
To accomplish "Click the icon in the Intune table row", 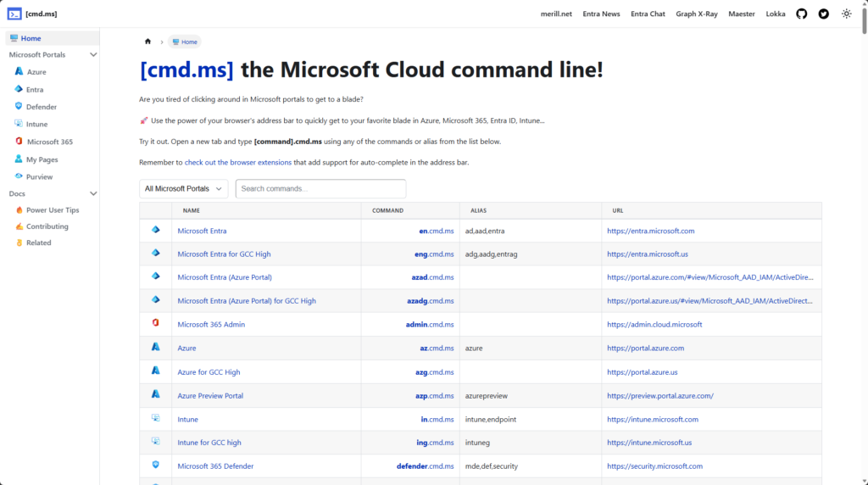I will (x=156, y=418).
